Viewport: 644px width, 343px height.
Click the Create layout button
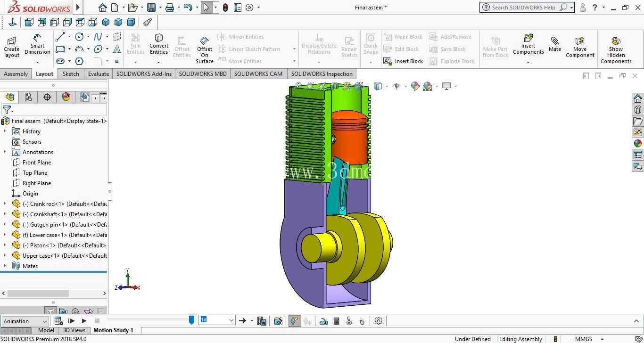[12, 47]
